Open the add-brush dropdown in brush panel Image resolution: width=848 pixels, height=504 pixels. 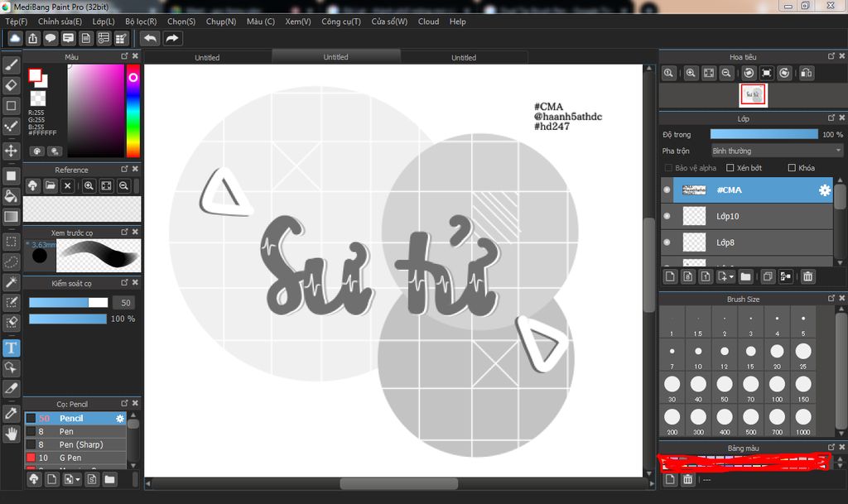[x=77, y=480]
